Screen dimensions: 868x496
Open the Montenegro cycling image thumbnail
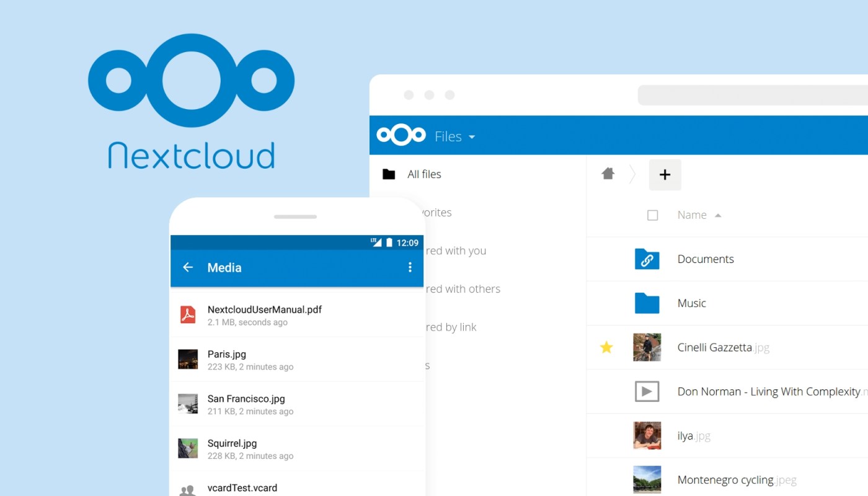coord(647,480)
